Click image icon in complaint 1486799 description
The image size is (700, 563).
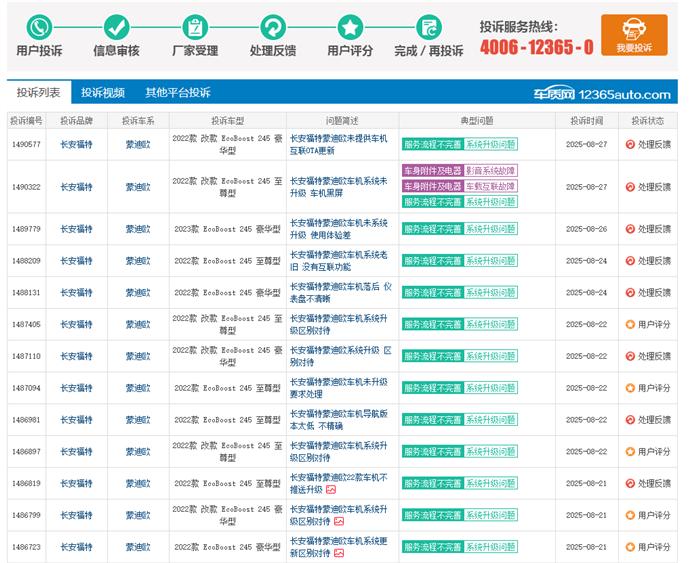click(x=339, y=521)
